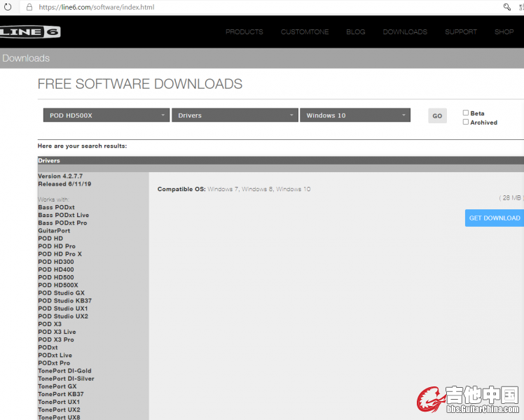Click the browser reload icon
Image resolution: width=524 pixels, height=420 pixels.
(8, 7)
